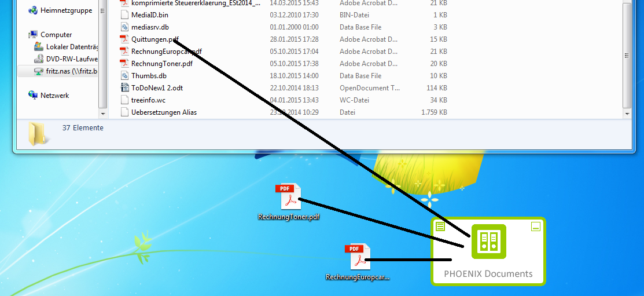Viewport: 644px width, 296px height.
Task: Select fritz.nas network drive
Action: (x=58, y=71)
